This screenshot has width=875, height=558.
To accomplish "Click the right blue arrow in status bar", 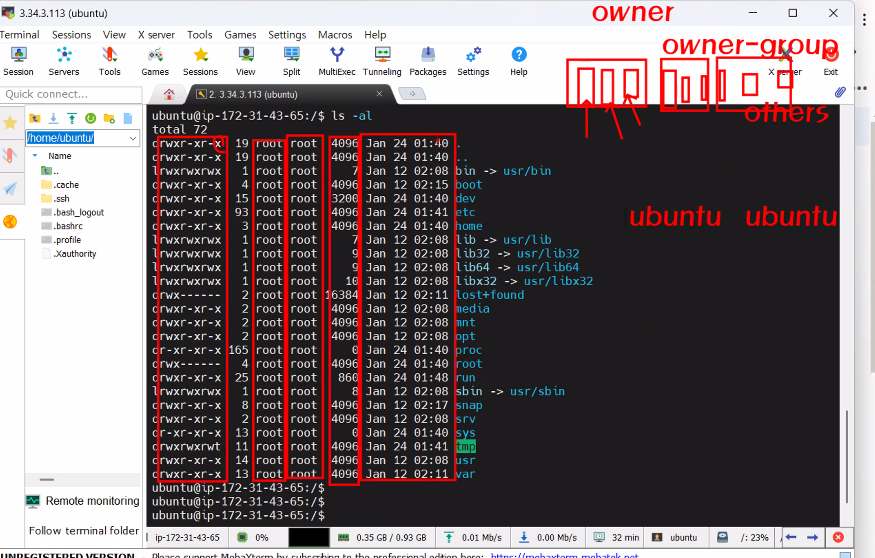I will 812,537.
